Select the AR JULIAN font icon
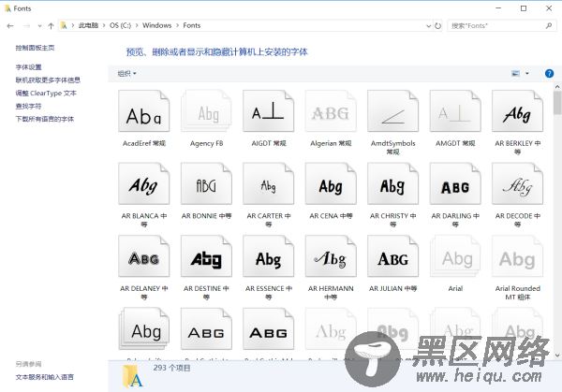The image size is (562, 392). coord(392,256)
